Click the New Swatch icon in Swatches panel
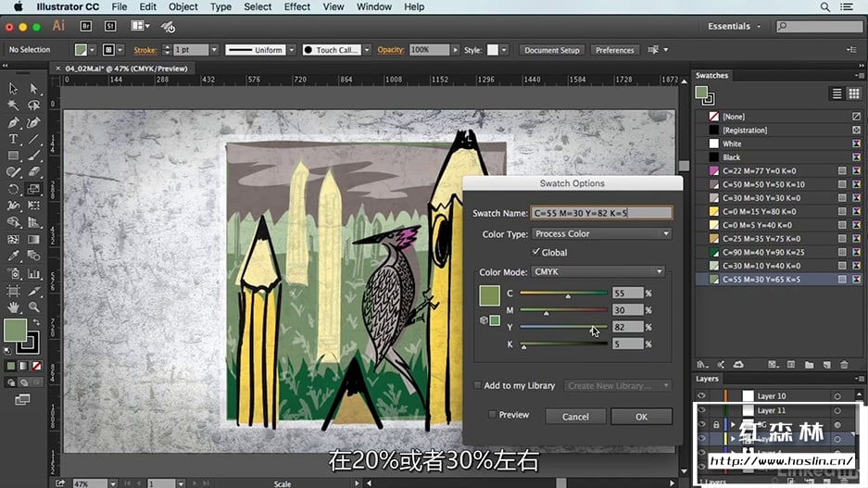Image resolution: width=868 pixels, height=488 pixels. (827, 365)
